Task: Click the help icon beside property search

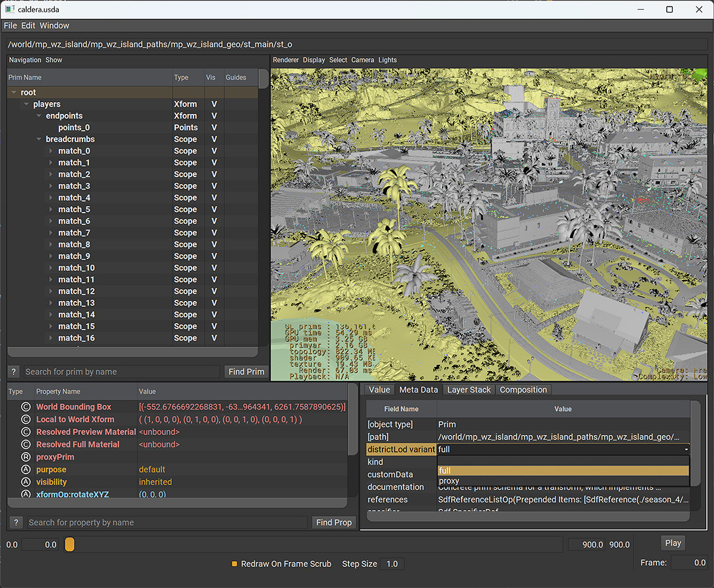Action: [x=17, y=523]
